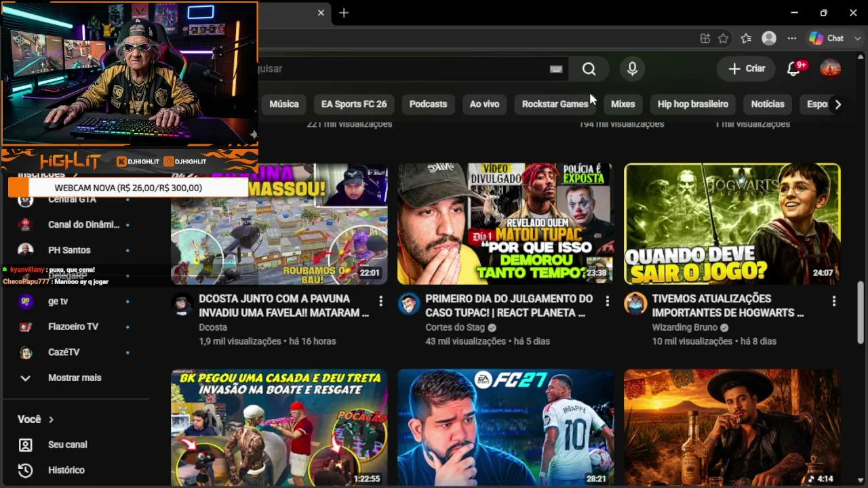Select the Música chip
This screenshot has width=868, height=488.
pos(283,104)
